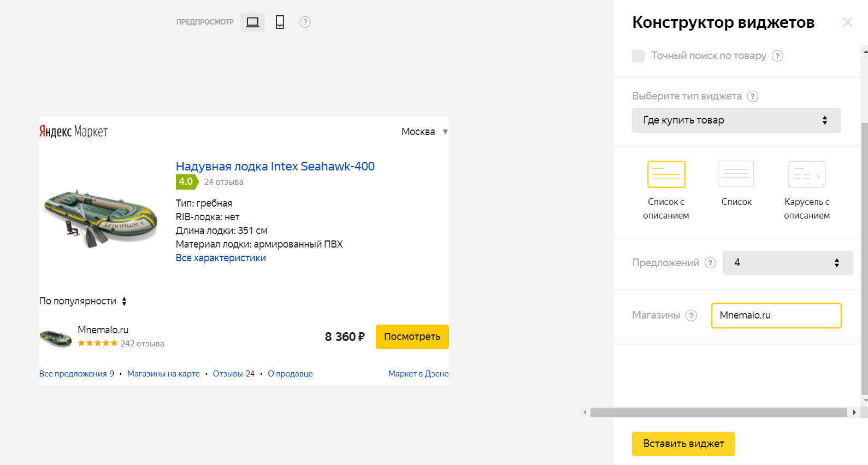
Task: Open 'Надувная лодка Intex Seahawk-400' title link
Action: pos(275,166)
